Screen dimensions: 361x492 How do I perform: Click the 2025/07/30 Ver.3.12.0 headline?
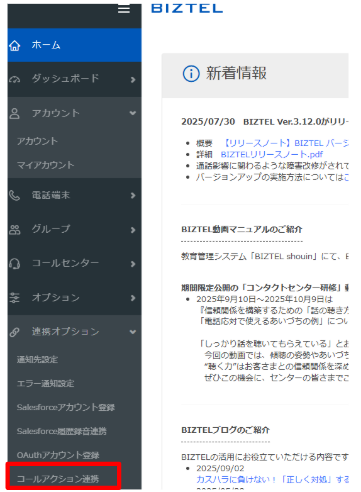click(x=265, y=122)
